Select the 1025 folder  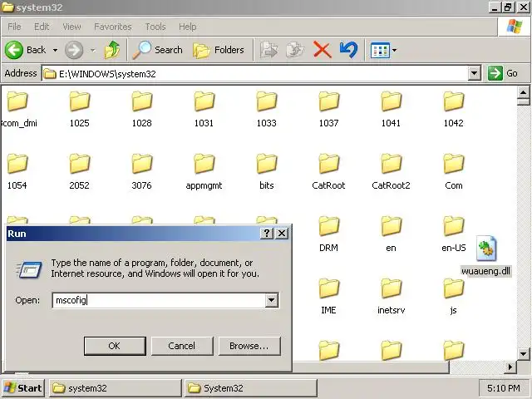pos(80,109)
